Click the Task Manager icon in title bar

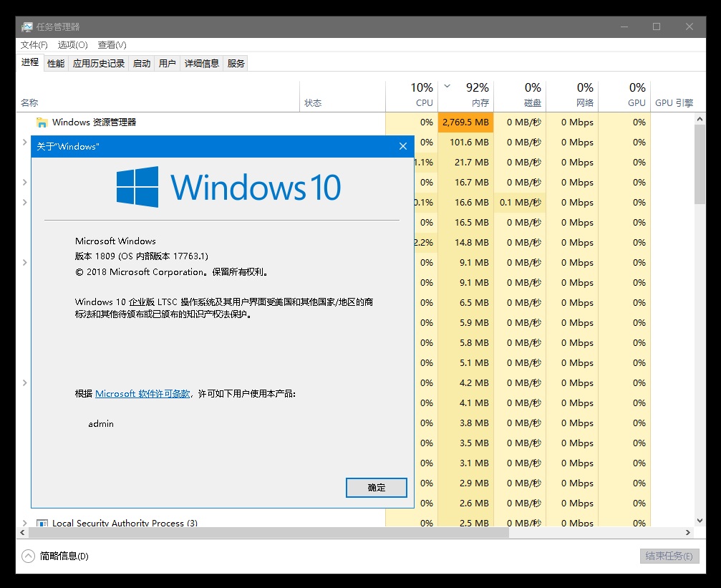27,26
